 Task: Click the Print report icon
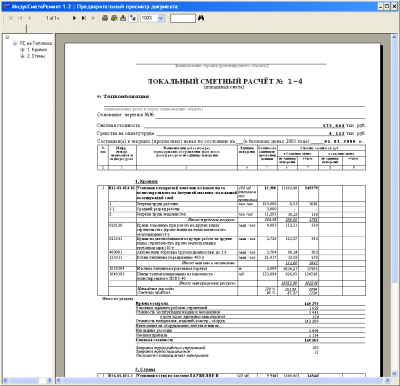[x=105, y=18]
